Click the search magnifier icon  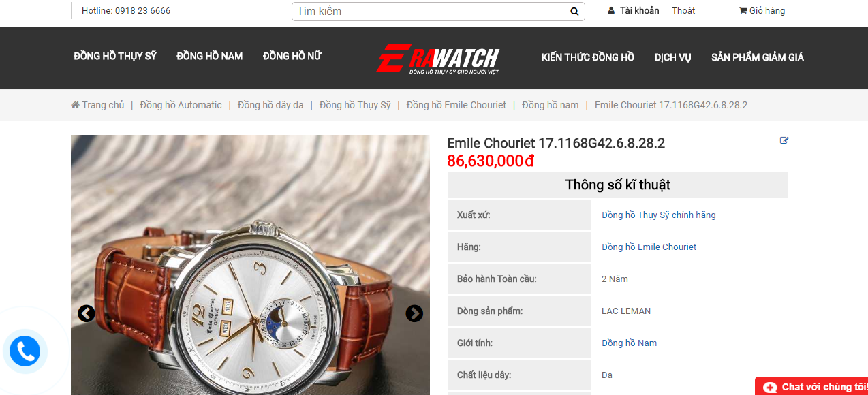click(x=574, y=12)
